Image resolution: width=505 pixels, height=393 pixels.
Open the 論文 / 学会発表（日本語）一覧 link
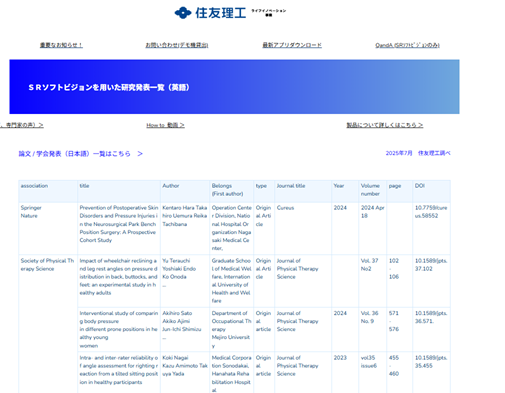(80, 154)
